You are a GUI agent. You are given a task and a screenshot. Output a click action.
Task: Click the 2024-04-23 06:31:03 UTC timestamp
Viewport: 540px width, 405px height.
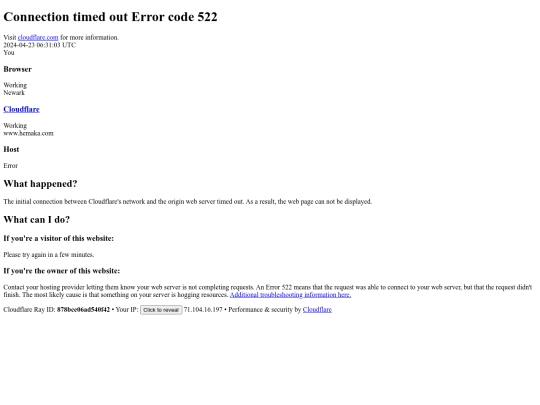[x=40, y=45]
